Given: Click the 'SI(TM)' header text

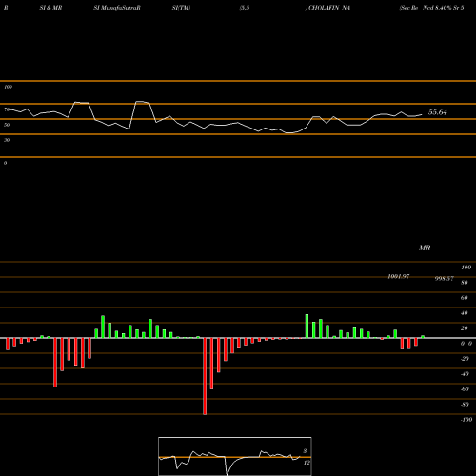Looking at the screenshot, I should click(x=181, y=8).
